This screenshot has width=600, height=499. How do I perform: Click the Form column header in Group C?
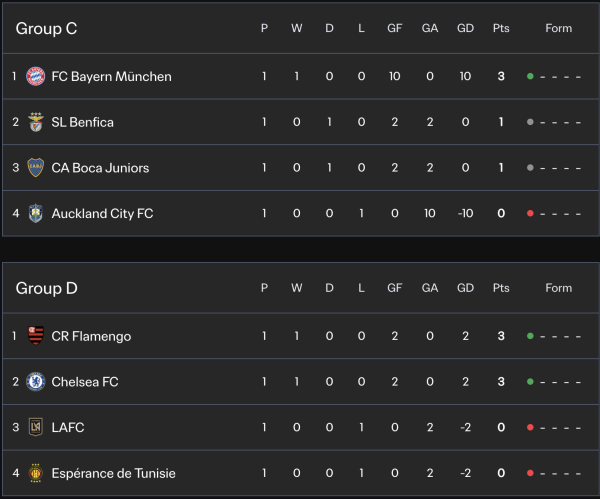point(558,28)
